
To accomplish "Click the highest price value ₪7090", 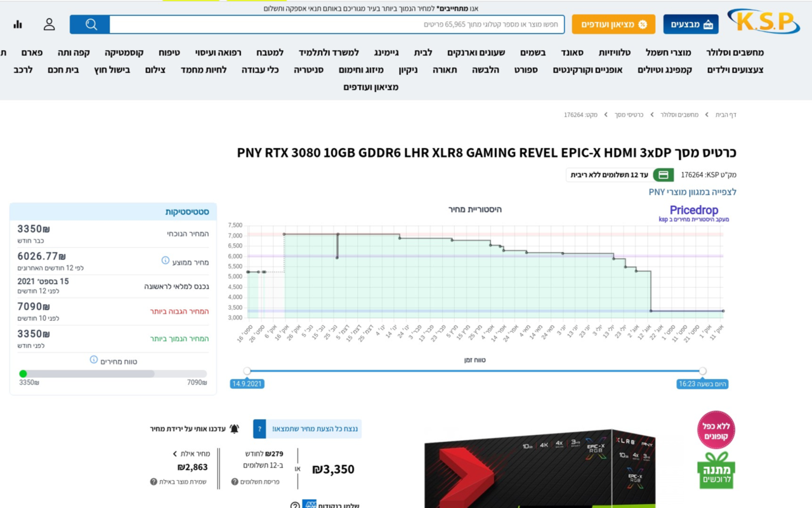I will coord(34,307).
